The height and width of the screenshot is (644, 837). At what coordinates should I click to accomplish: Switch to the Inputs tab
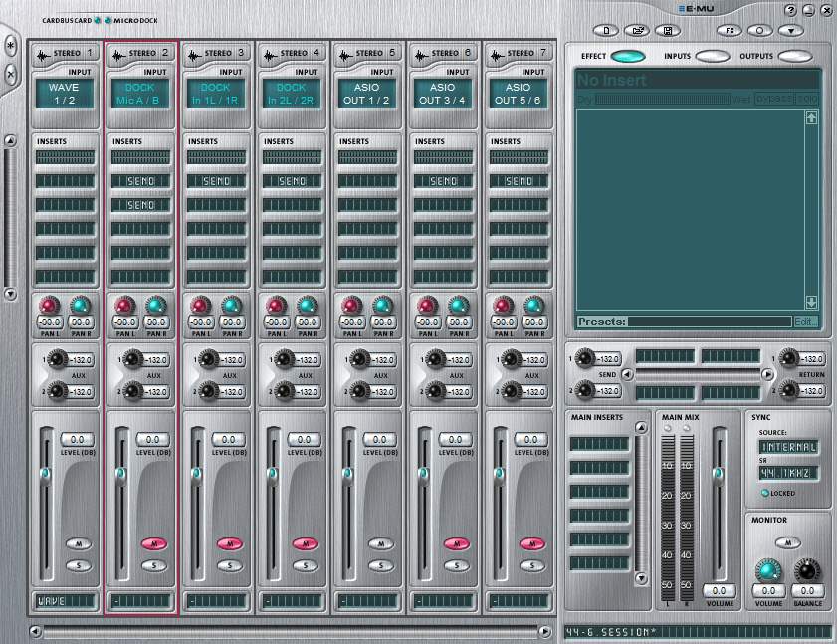[x=712, y=56]
